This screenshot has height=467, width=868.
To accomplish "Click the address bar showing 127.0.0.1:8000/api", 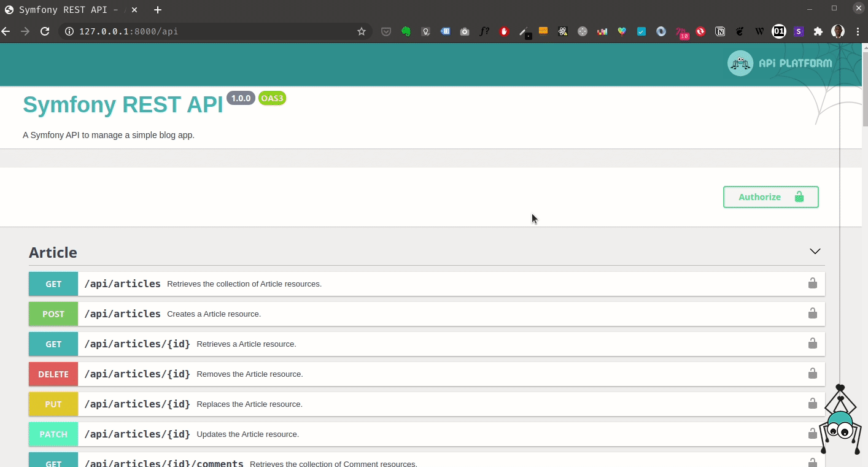I will pos(209,31).
